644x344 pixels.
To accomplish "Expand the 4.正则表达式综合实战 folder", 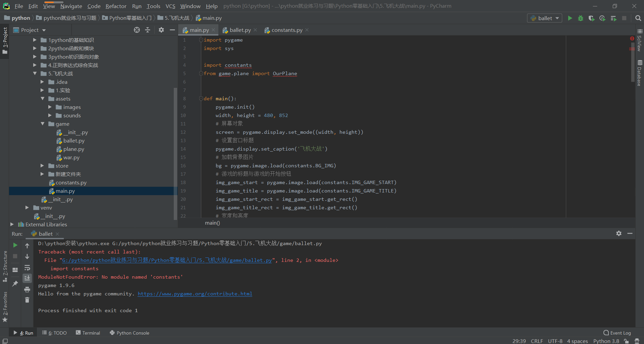I will click(35, 65).
